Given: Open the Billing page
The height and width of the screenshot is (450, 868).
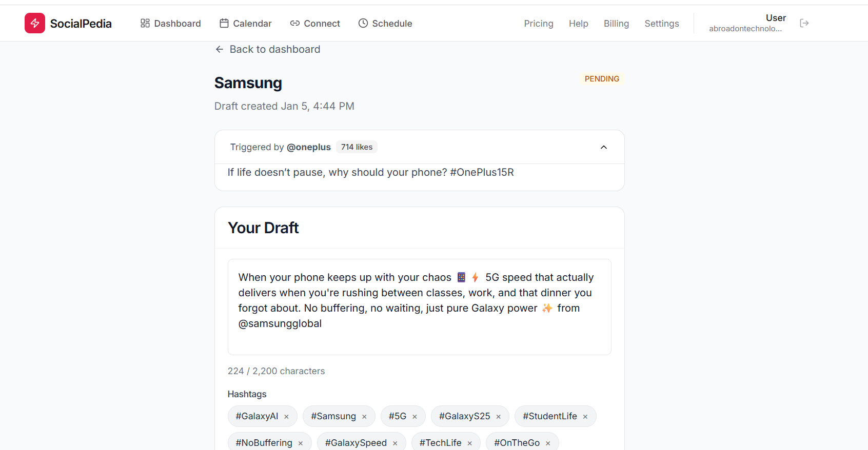Looking at the screenshot, I should (x=616, y=23).
